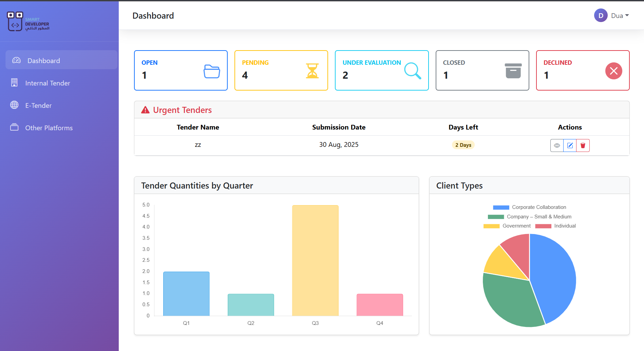This screenshot has width=644, height=351.
Task: Click the Q1 blue bar in chart
Action: click(x=186, y=294)
